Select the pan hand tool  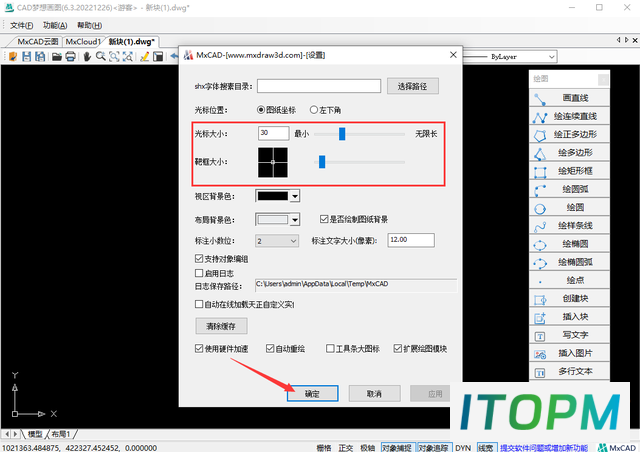[87, 56]
